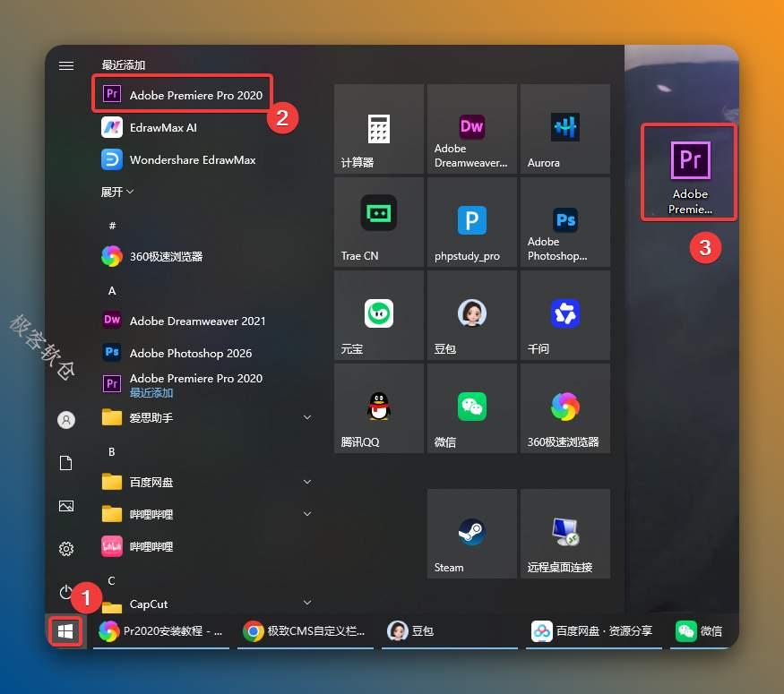Launch the 腾讯QQ tile
The image size is (784, 694).
378,408
